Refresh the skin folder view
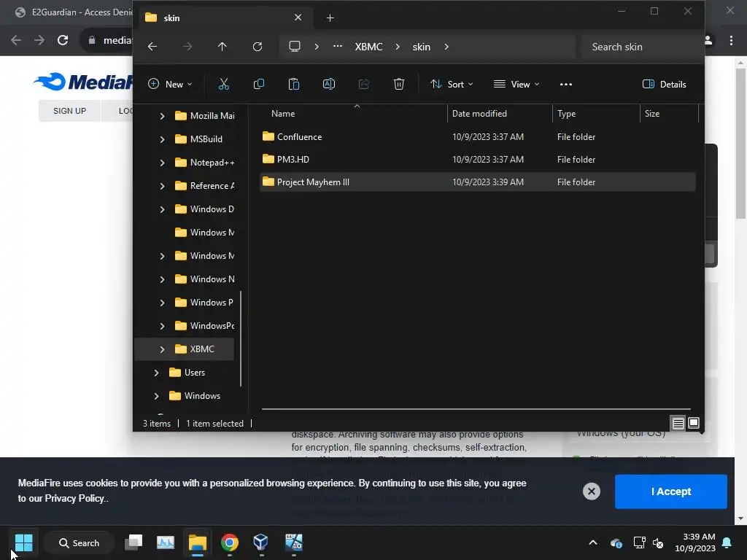The image size is (747, 560). click(x=258, y=47)
